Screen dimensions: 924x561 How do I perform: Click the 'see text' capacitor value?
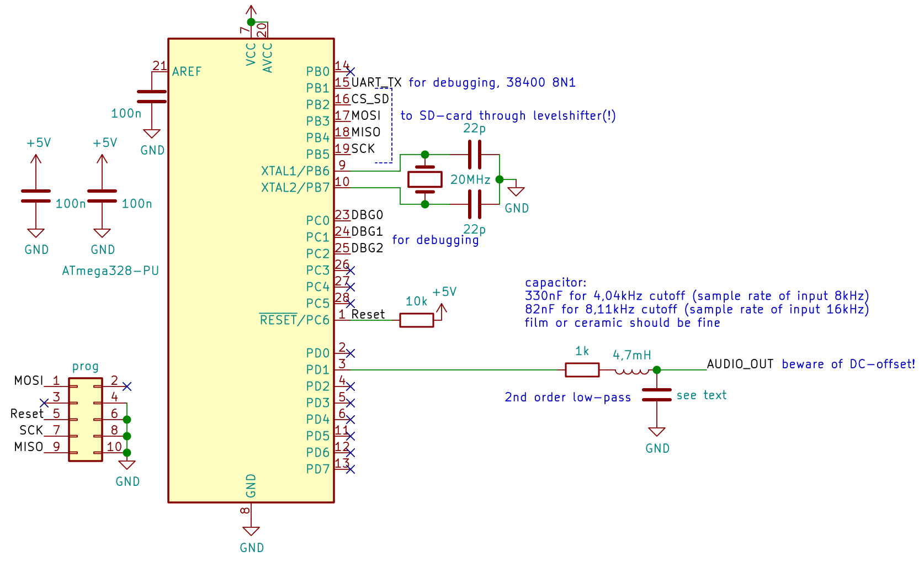coord(702,395)
